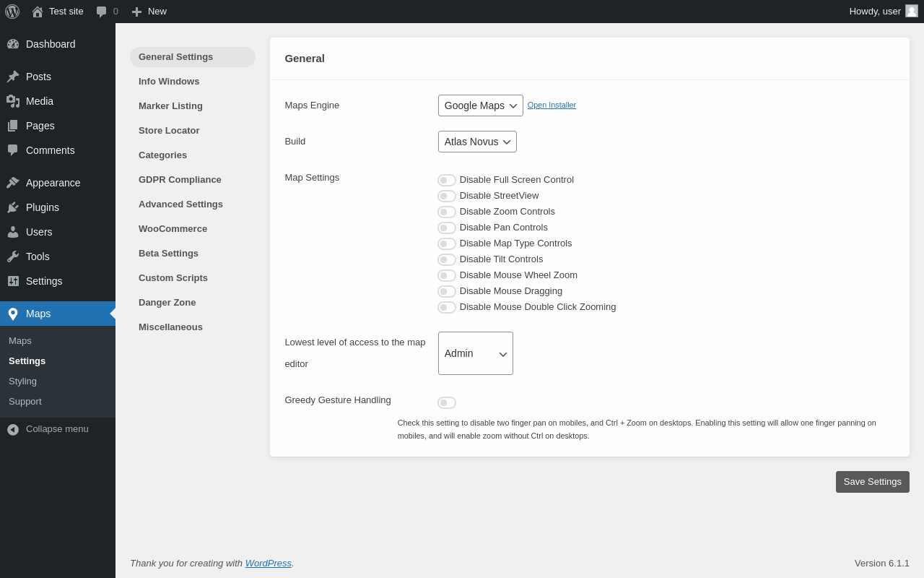The height and width of the screenshot is (578, 924).
Task: Toggle Disable StreetView option
Action: [x=447, y=196]
